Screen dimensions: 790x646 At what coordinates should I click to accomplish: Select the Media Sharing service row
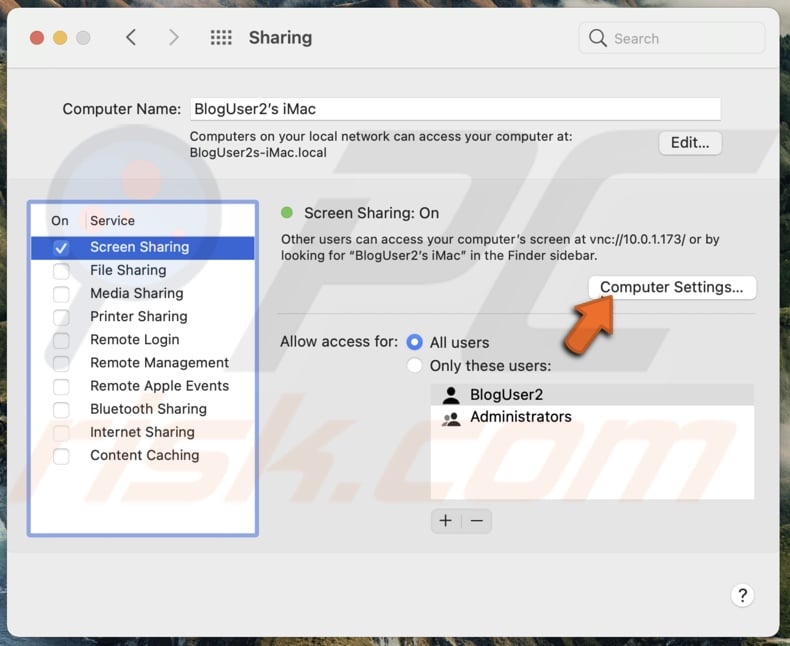coord(143,294)
